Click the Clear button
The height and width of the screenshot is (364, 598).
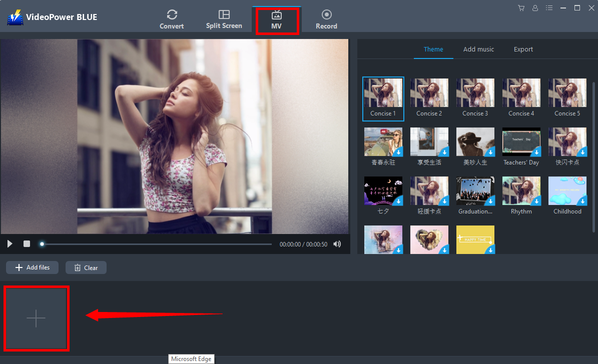(x=86, y=267)
